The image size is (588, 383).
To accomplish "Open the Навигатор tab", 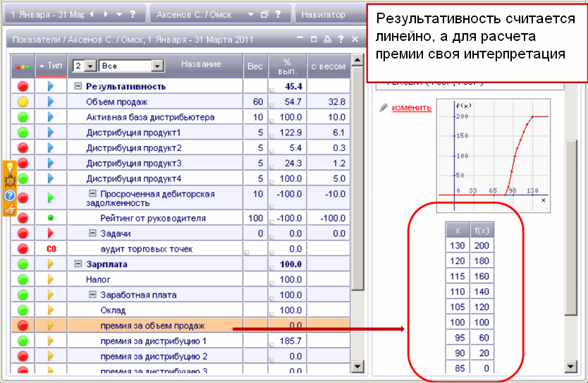I will point(323,15).
